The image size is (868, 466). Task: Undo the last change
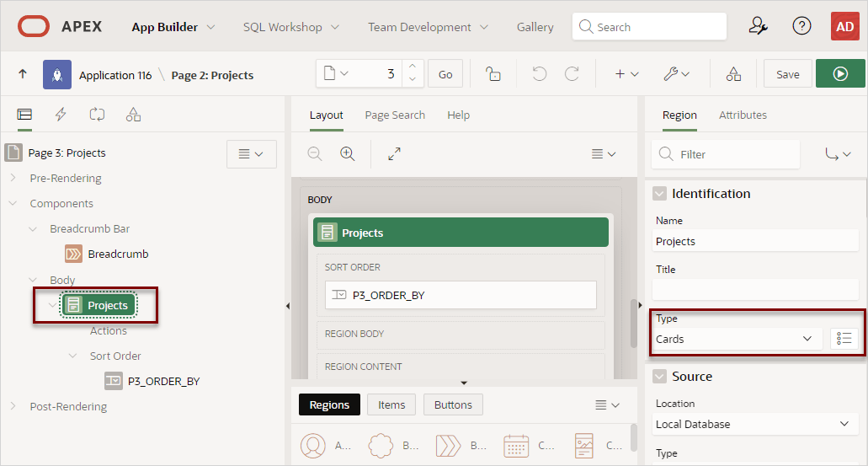(539, 73)
